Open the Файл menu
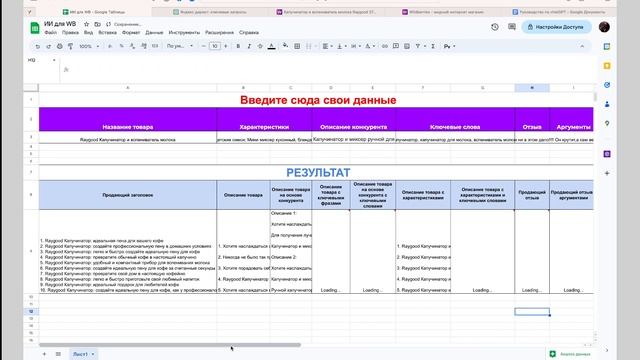 tap(51, 32)
